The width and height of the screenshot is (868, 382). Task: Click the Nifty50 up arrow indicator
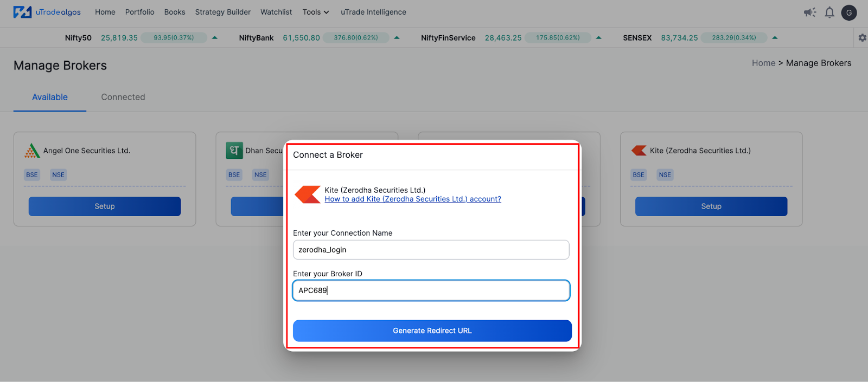click(x=215, y=38)
